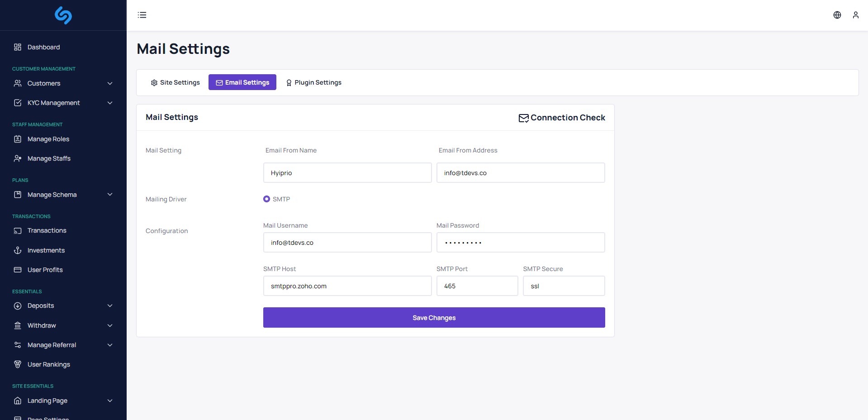The height and width of the screenshot is (420, 868).
Task: Select the SMTP mailing driver radio
Action: 267,199
